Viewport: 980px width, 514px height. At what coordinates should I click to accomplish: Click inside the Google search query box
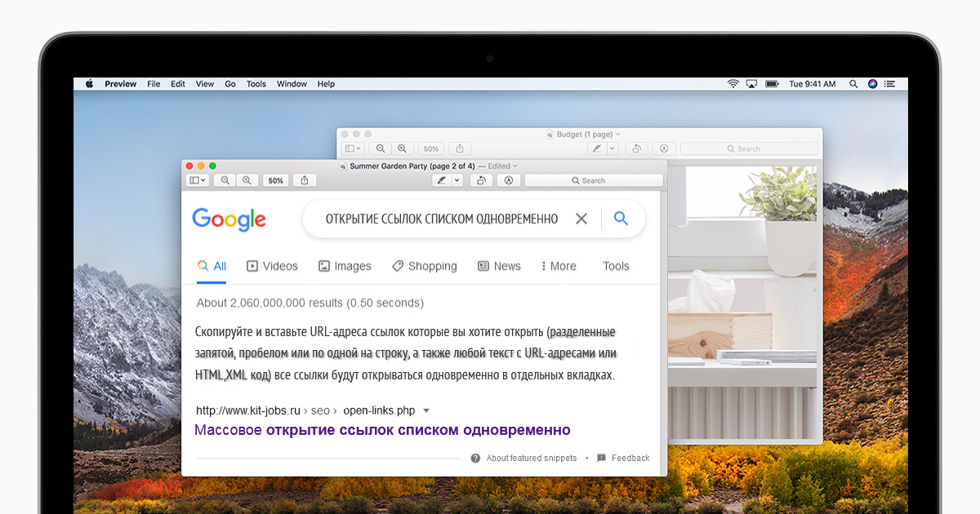click(x=442, y=219)
